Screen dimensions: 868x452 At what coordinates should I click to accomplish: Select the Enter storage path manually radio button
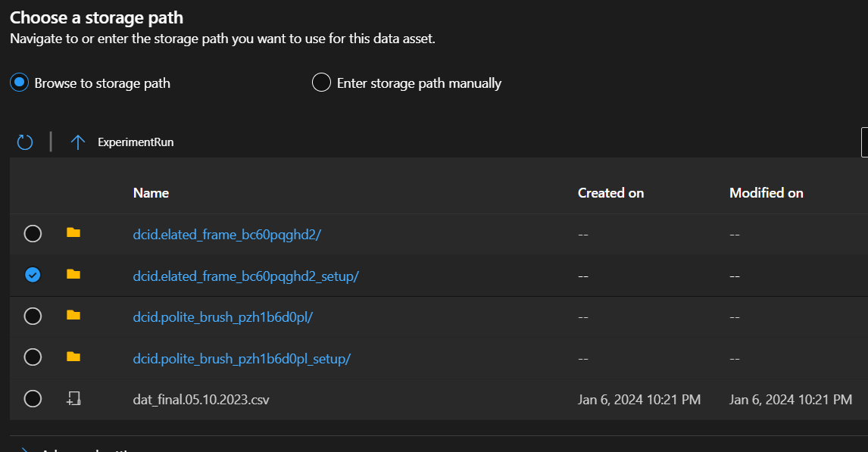point(321,83)
